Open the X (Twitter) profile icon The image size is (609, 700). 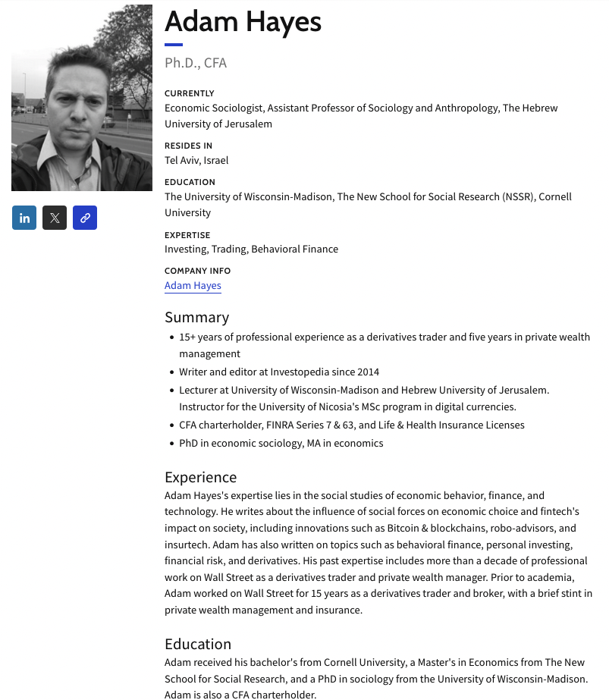click(x=55, y=218)
